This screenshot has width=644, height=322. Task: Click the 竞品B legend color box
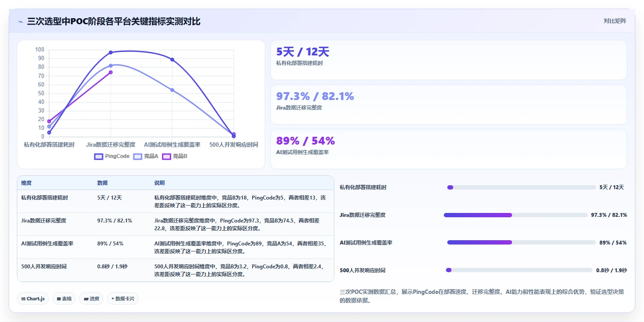(x=167, y=156)
